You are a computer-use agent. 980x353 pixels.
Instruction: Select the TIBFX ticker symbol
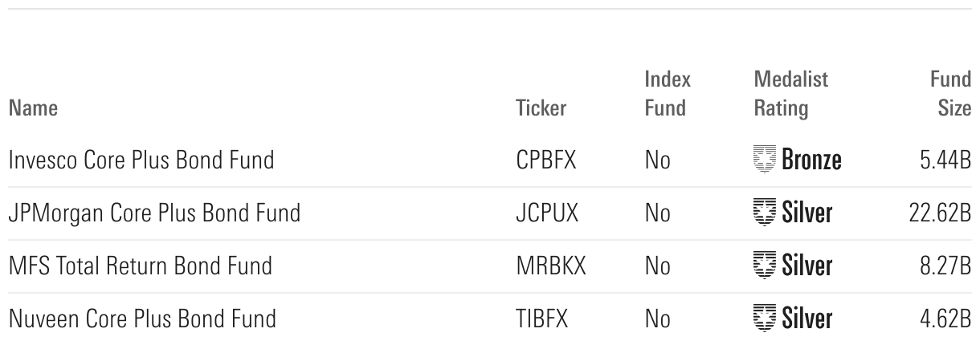[x=541, y=319]
